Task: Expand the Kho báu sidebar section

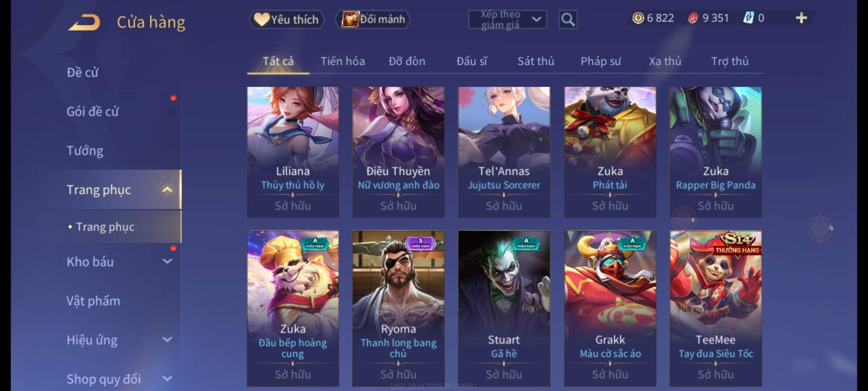Action: [x=167, y=261]
